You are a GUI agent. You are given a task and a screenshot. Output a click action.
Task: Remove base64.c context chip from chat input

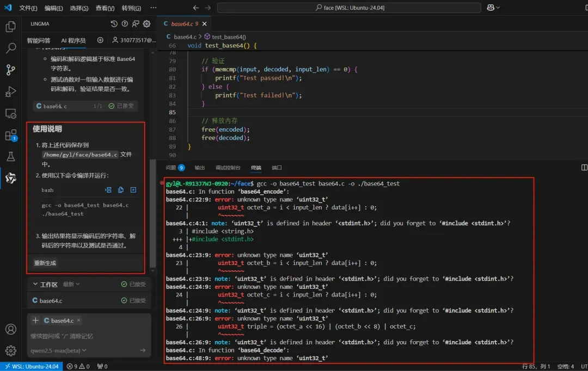(x=78, y=320)
